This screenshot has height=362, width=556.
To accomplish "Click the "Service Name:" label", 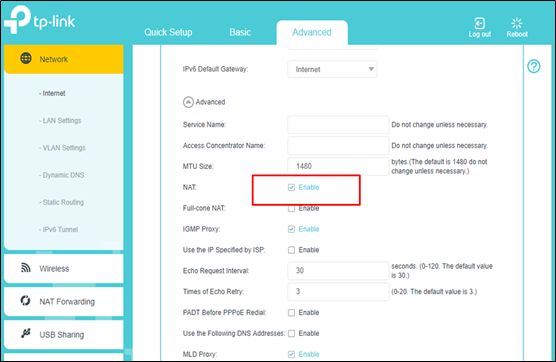I will point(204,125).
